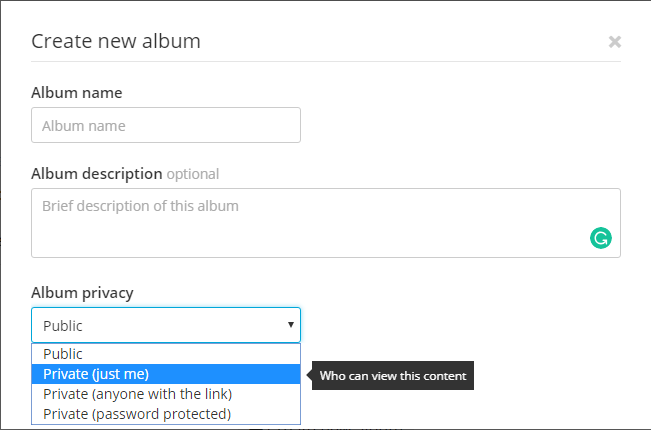
Task: Click into the Album description text area
Action: (326, 223)
